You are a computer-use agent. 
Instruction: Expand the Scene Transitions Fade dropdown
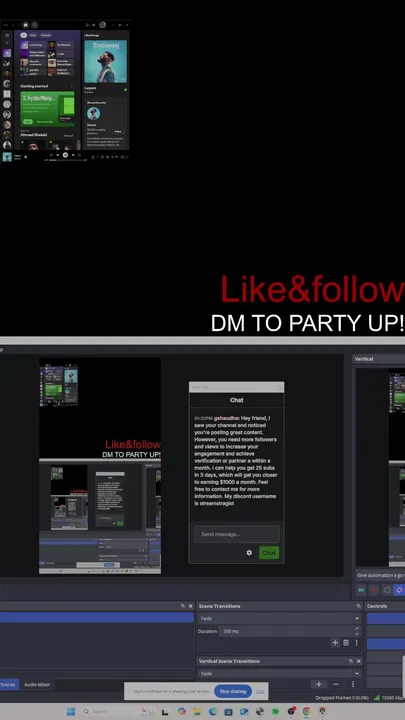[279, 619]
